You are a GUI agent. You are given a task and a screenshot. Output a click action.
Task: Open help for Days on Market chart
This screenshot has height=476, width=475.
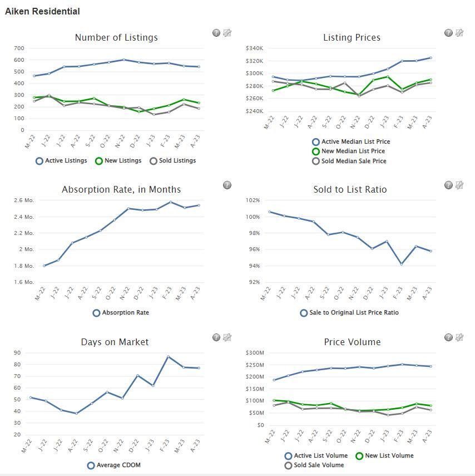point(216,337)
